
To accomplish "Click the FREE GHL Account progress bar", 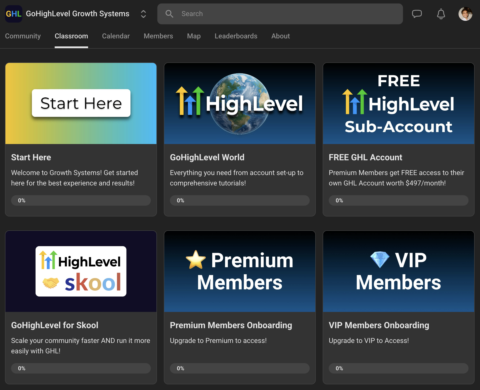I will 398,200.
